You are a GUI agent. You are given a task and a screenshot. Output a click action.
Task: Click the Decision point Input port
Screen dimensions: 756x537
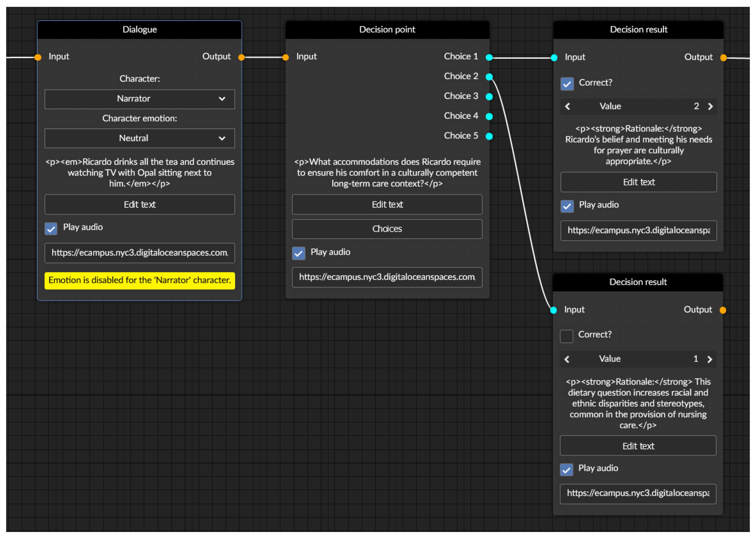(285, 57)
